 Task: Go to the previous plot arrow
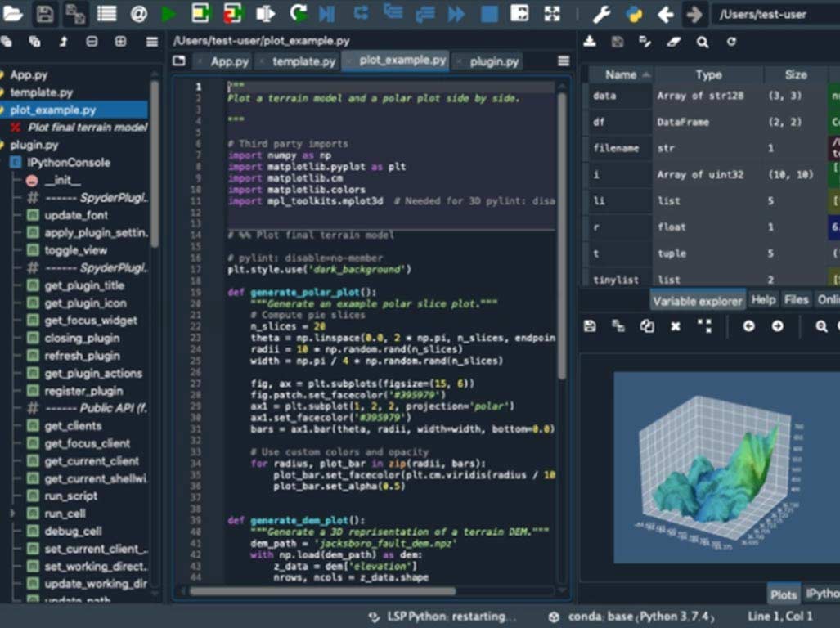[748, 326]
